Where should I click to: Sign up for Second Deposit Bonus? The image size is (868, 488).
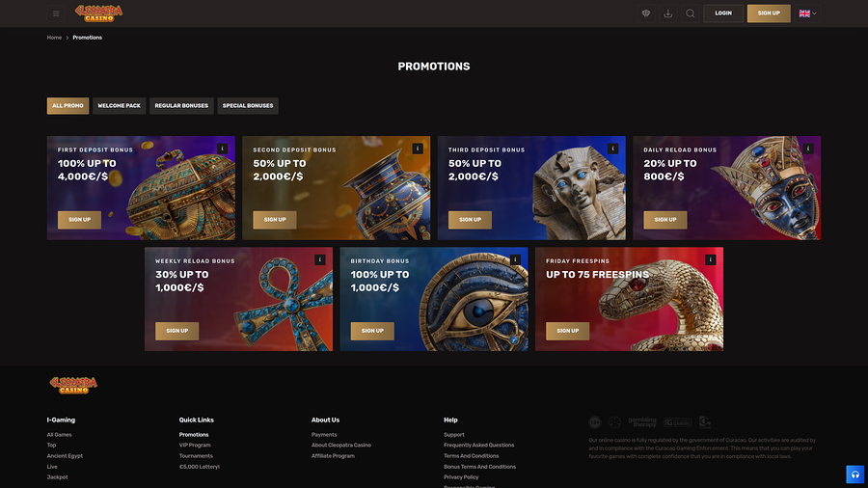pos(275,220)
